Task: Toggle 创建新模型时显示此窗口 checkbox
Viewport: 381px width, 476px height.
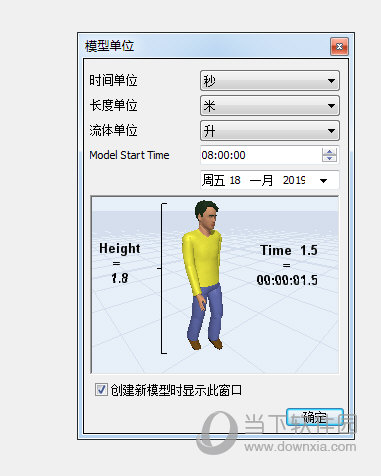Action: [x=101, y=389]
